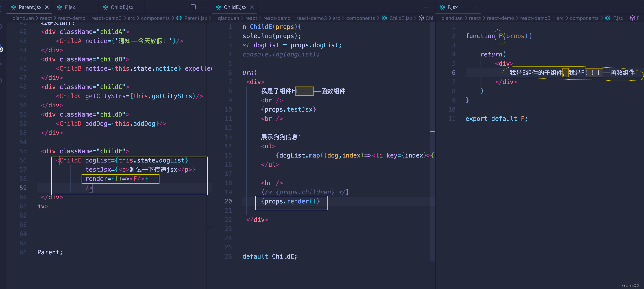Click react-demo3 breadcrumb in left editor
Viewport: 644px width, 289px height.
pyautogui.click(x=106, y=18)
